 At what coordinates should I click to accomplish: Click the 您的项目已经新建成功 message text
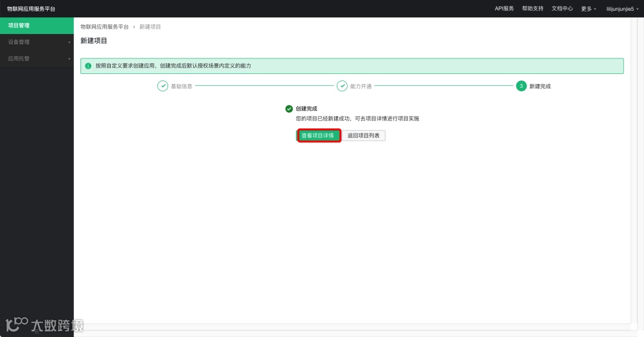tap(357, 119)
